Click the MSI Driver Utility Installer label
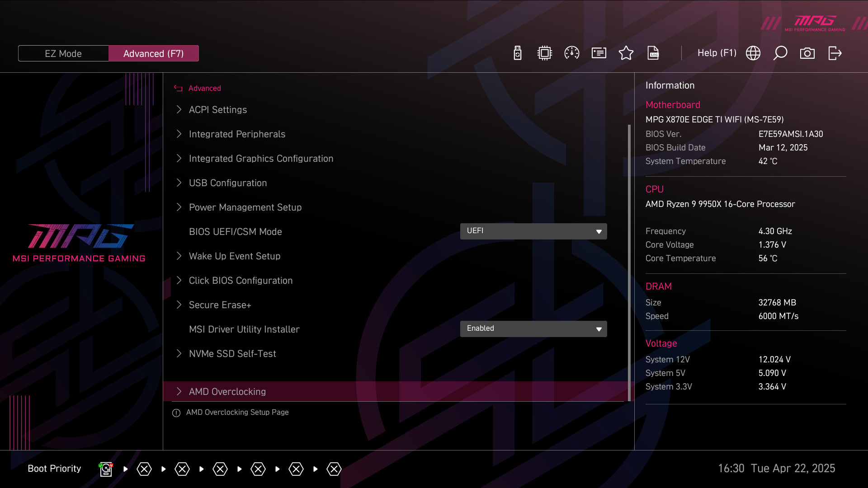Screen dimensions: 868x488 [244, 329]
